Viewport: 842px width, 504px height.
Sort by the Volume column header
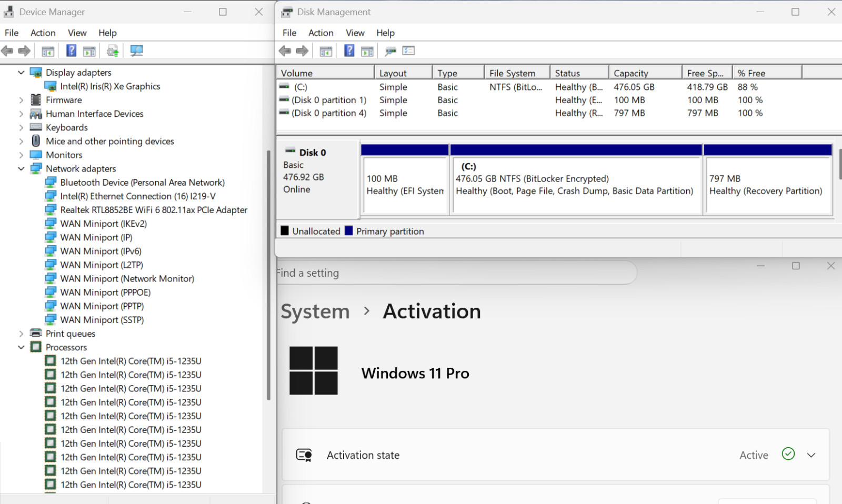(326, 73)
